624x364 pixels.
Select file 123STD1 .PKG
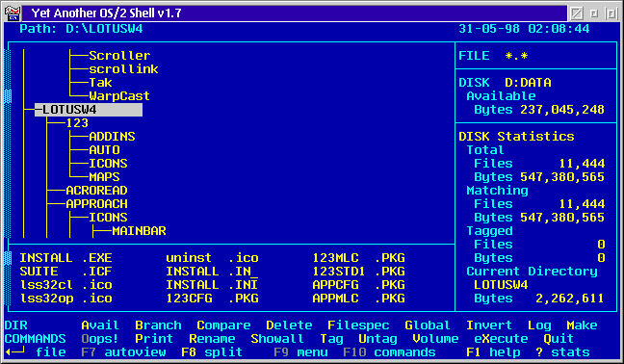(358, 272)
